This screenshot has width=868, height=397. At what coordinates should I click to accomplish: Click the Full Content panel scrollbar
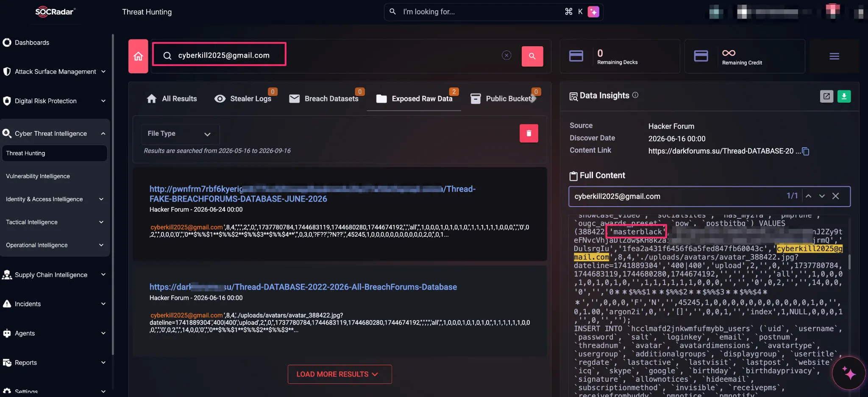click(849, 262)
